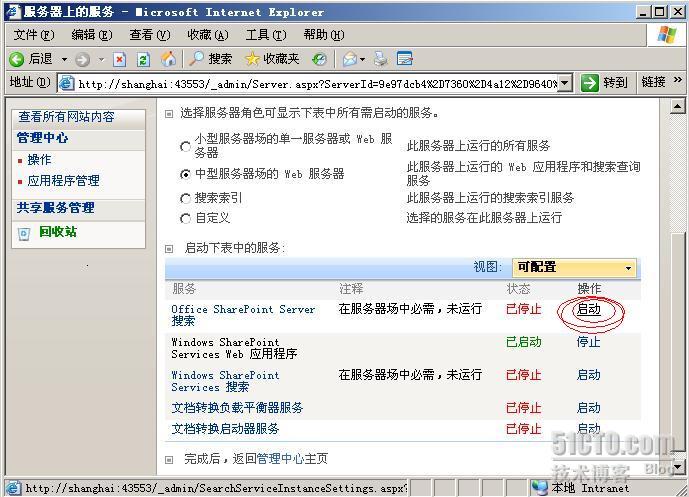The height and width of the screenshot is (497, 689).
Task: Go to the Home page icon
Action: tap(168, 59)
